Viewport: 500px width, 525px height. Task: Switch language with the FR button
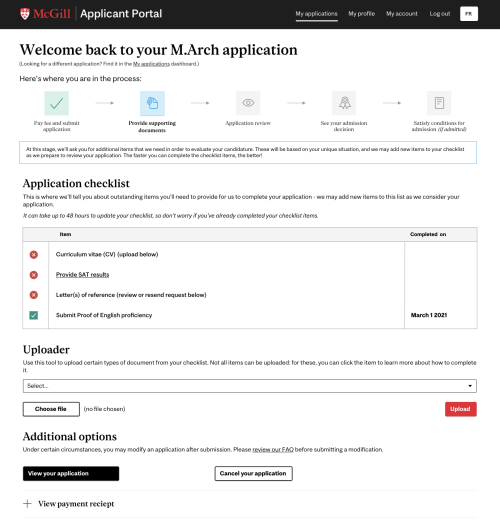[x=469, y=14]
